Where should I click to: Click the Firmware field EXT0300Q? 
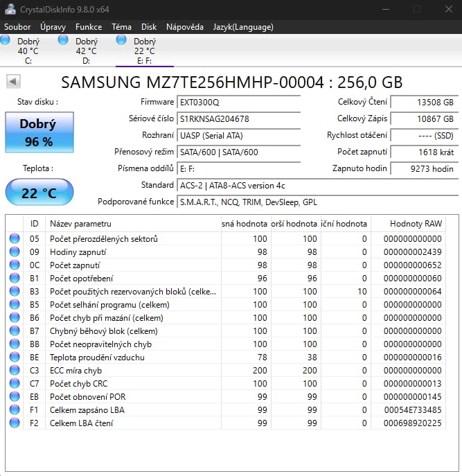point(238,102)
